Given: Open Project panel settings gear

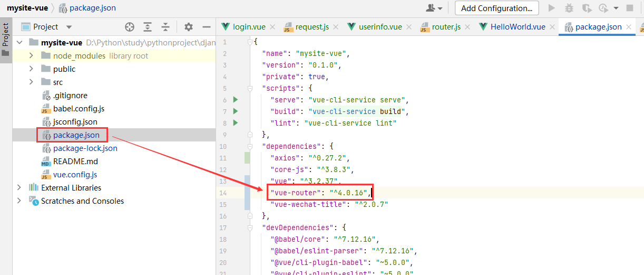Looking at the screenshot, I should [x=189, y=27].
